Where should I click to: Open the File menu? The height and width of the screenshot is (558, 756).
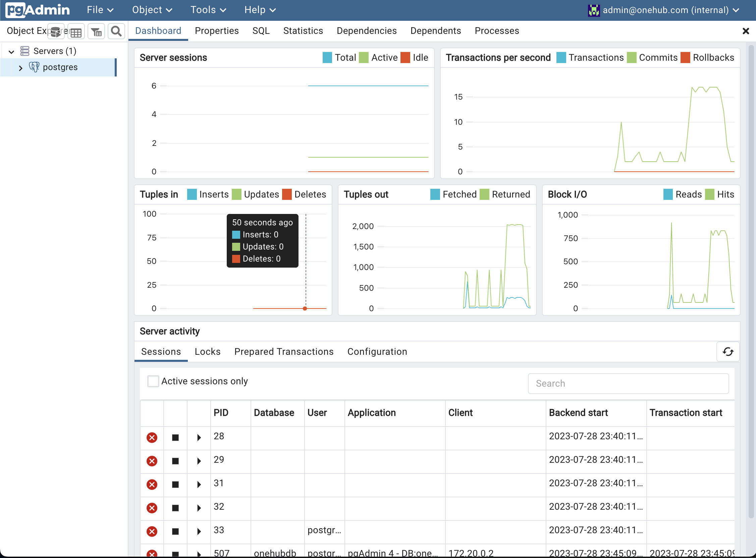(100, 10)
